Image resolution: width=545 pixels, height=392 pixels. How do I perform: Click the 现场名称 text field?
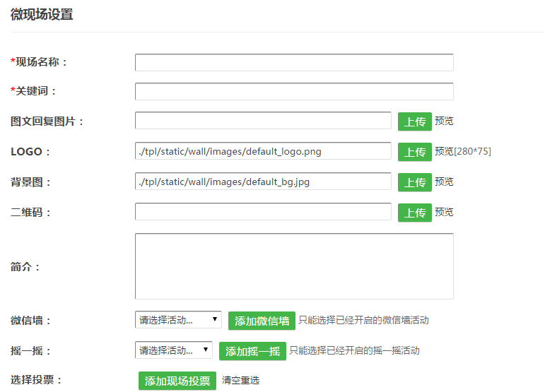(293, 62)
